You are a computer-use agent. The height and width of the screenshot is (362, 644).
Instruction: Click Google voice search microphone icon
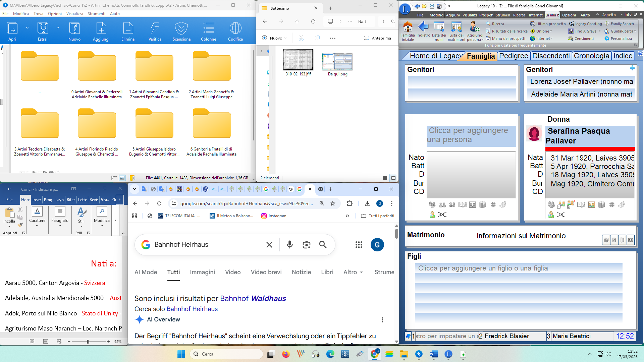[x=290, y=245]
